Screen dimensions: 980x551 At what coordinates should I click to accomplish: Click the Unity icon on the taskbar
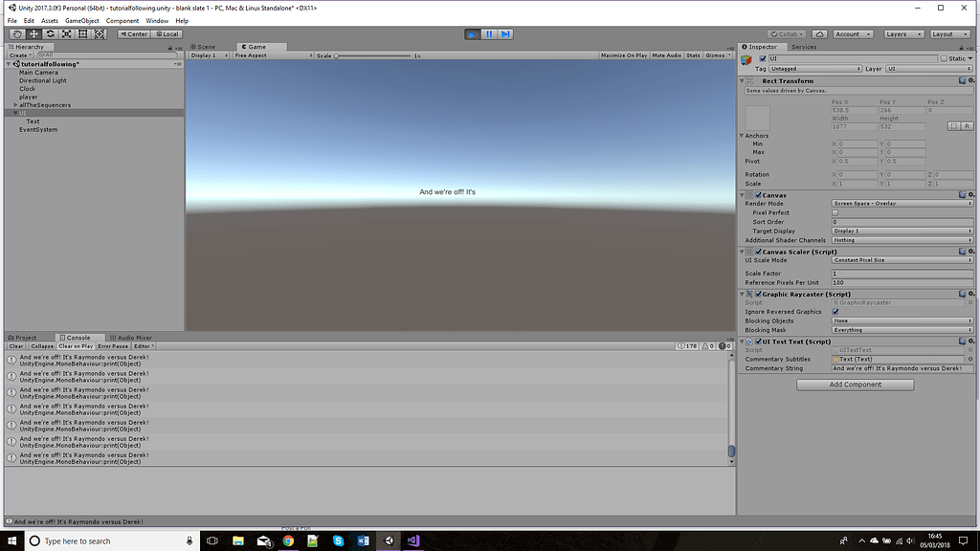point(388,540)
